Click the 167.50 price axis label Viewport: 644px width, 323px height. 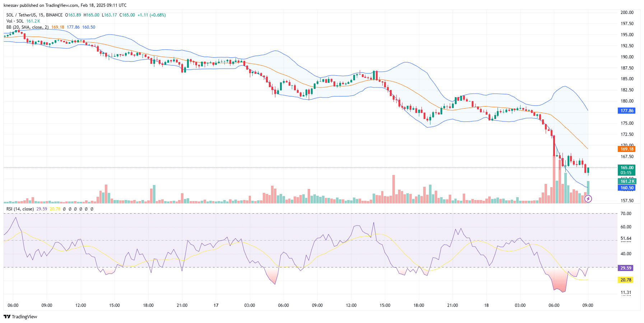[x=627, y=157]
